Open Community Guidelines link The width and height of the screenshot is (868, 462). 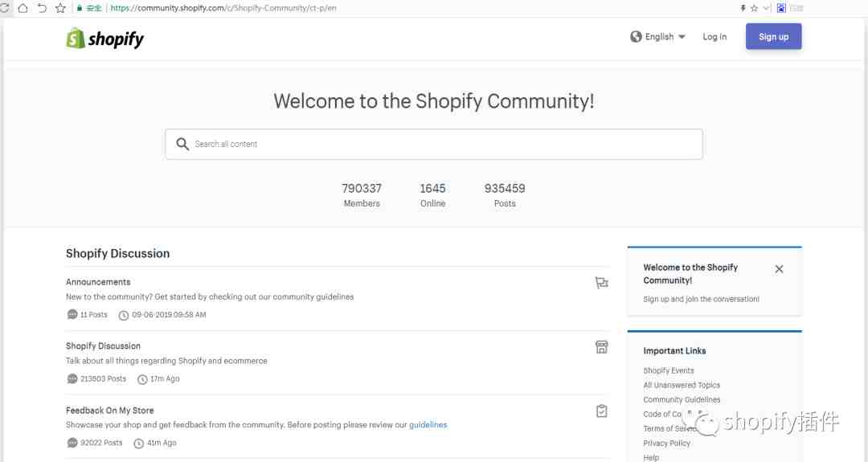point(682,399)
